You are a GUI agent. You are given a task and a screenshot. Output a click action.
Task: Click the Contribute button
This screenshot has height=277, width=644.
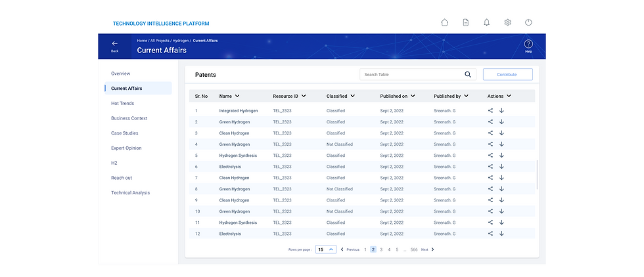507,75
